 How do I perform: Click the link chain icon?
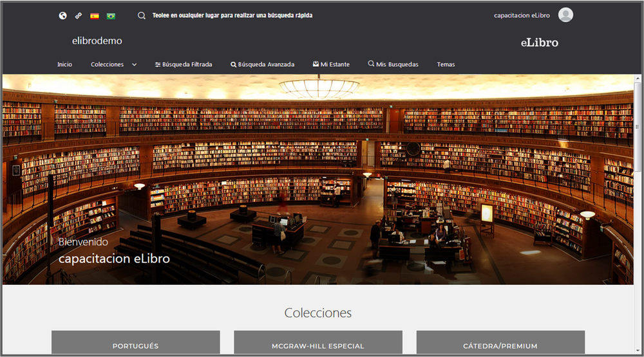(x=79, y=15)
